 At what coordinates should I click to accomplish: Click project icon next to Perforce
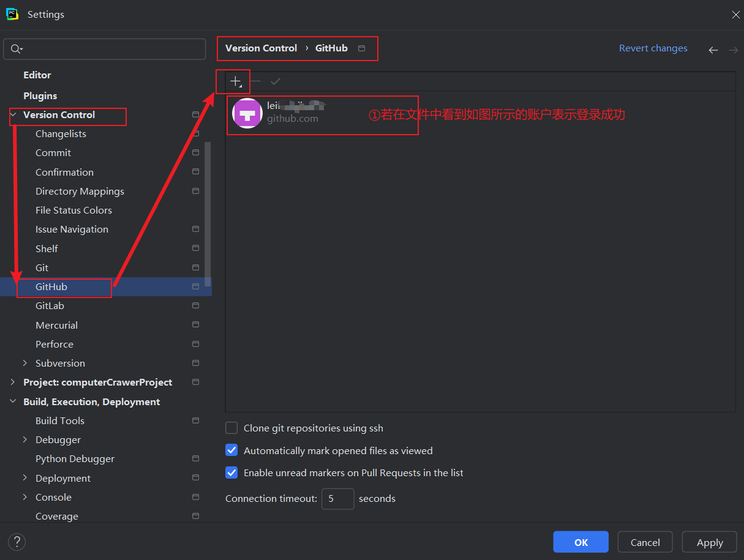196,344
